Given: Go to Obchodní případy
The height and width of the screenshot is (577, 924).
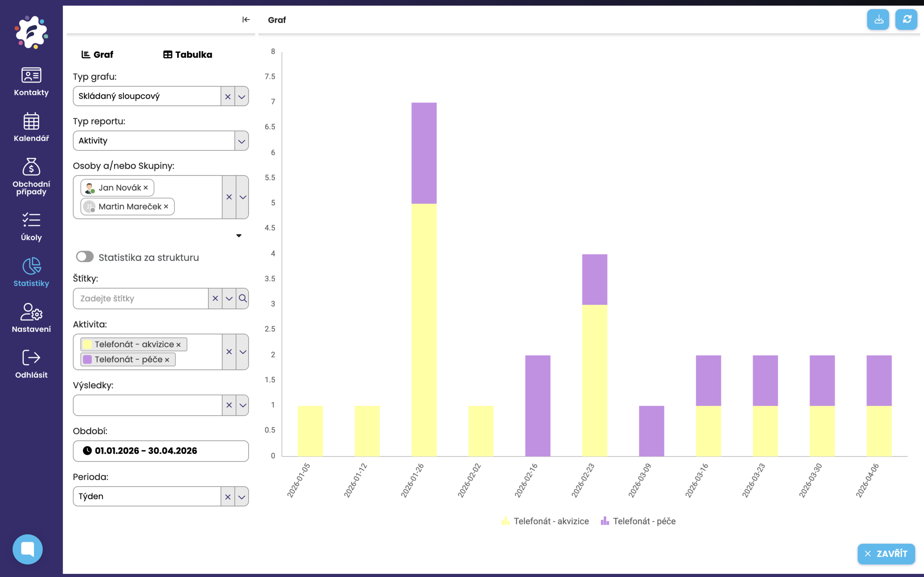Looking at the screenshot, I should tap(31, 176).
